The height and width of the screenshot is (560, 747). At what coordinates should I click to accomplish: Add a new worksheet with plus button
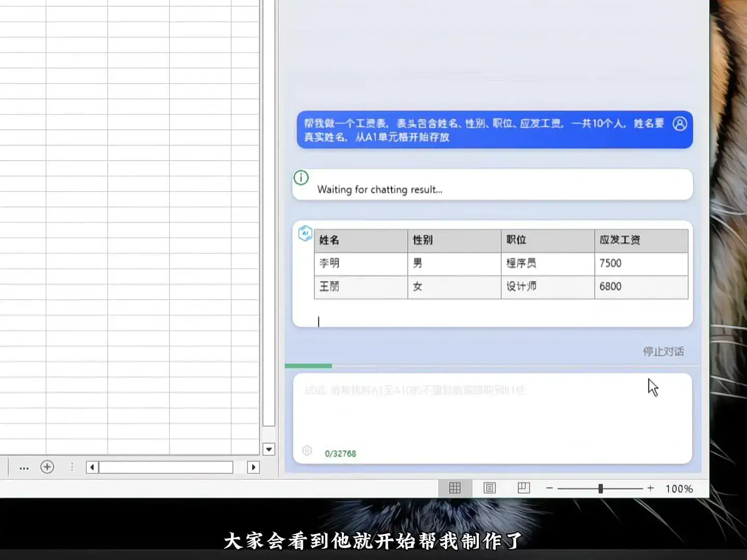[x=47, y=467]
